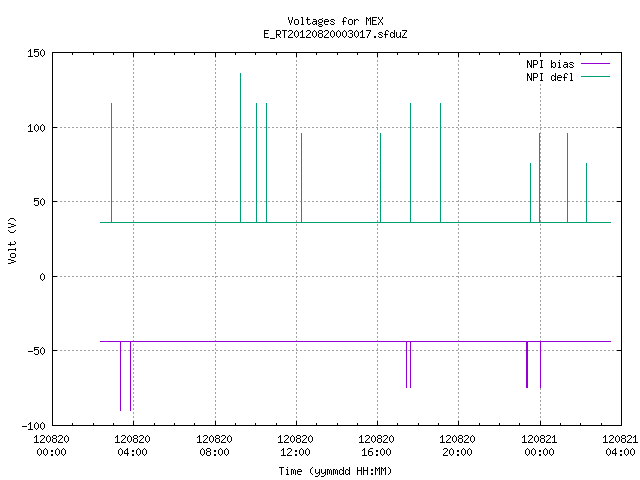Click the 'Time (yymmdd HH:MM)' x-axis label
The height and width of the screenshot is (480, 640).
335,471
